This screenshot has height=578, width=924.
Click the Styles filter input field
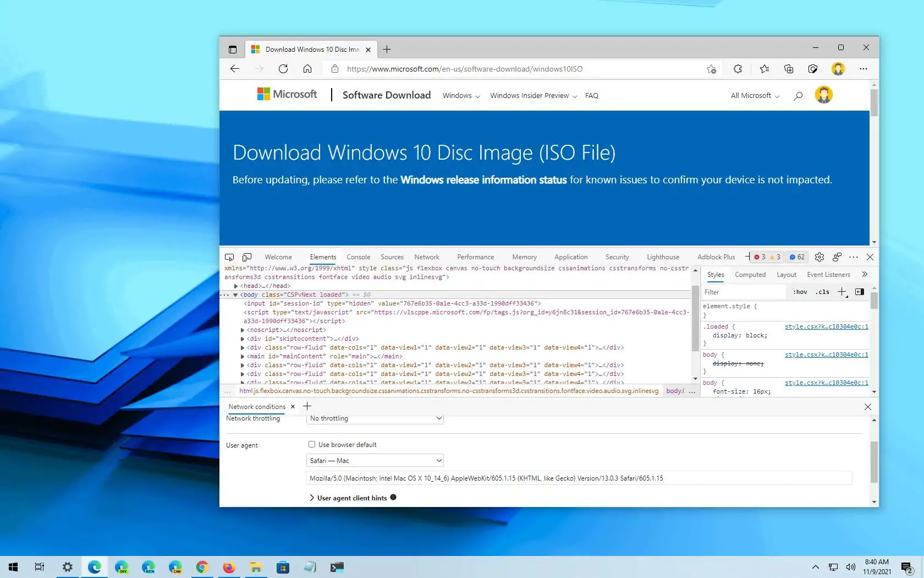744,292
